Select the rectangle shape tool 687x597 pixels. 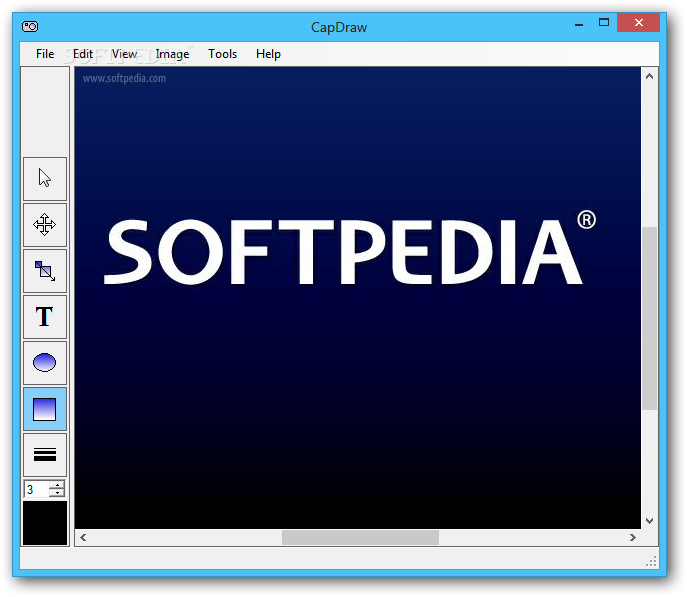coord(45,409)
